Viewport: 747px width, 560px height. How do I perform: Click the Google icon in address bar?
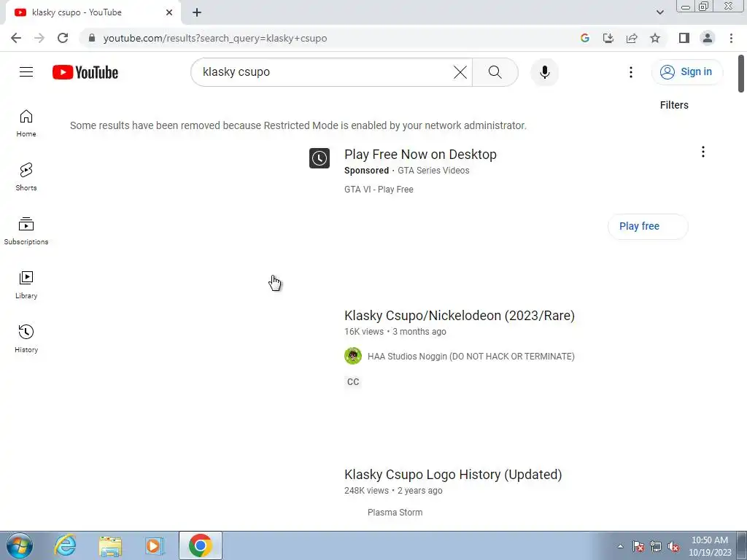click(x=585, y=38)
